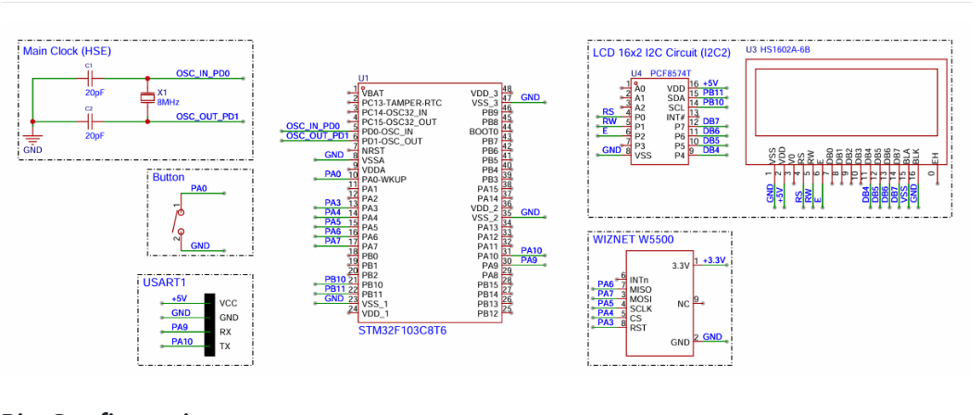
Task: Select the OSC_IN_PD0 net label near crystal
Action: (x=202, y=73)
